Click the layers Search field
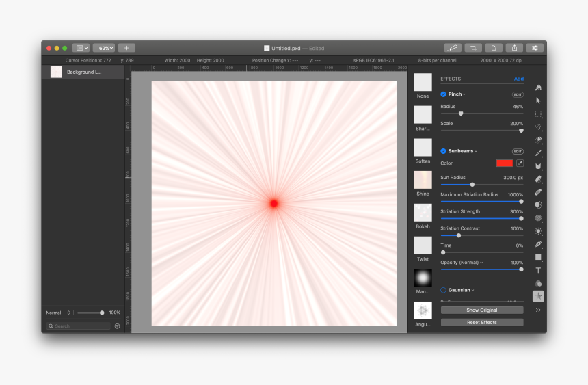 pos(79,326)
